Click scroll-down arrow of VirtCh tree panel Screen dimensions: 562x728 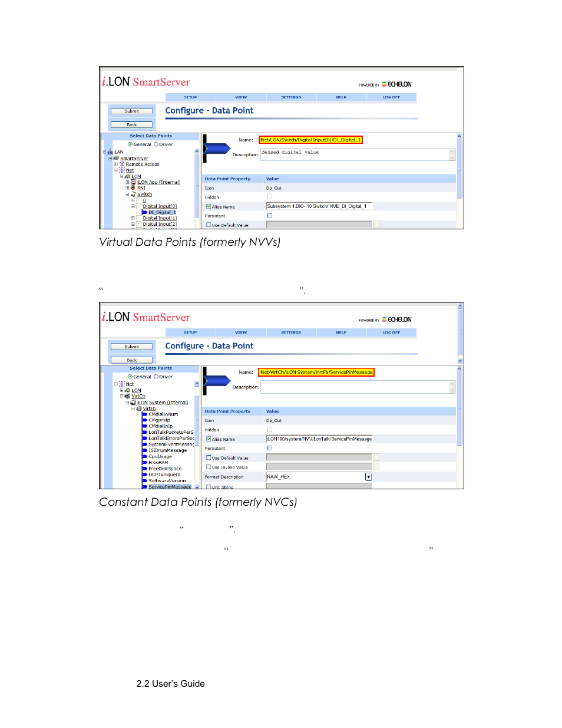point(197,487)
